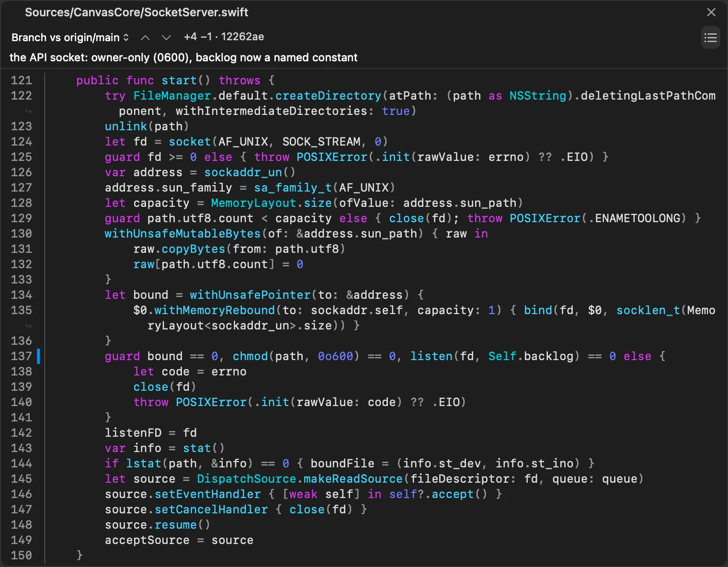
Task: Open the list view options icon
Action: 711,37
